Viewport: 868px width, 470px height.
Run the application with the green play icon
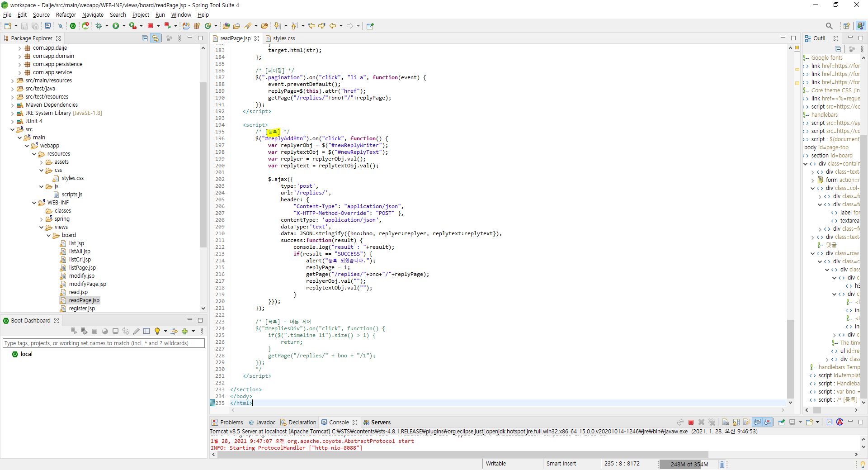coord(116,26)
